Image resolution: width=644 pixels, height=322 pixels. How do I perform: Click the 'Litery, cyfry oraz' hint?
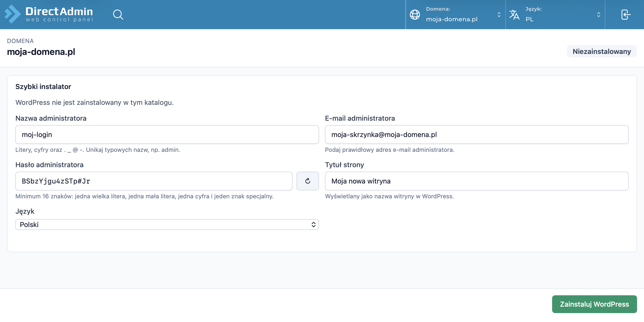coord(98,150)
